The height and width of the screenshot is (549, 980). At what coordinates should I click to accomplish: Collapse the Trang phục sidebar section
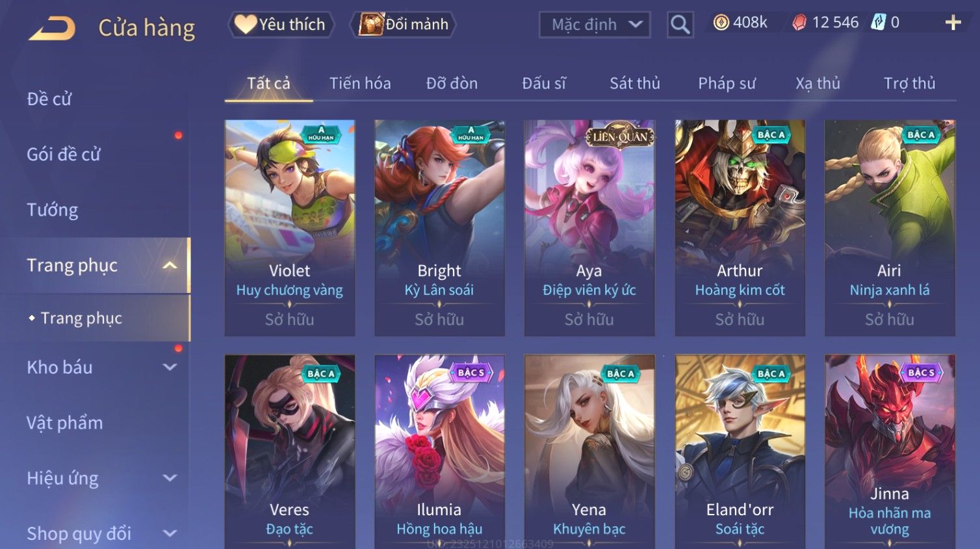pos(170,265)
